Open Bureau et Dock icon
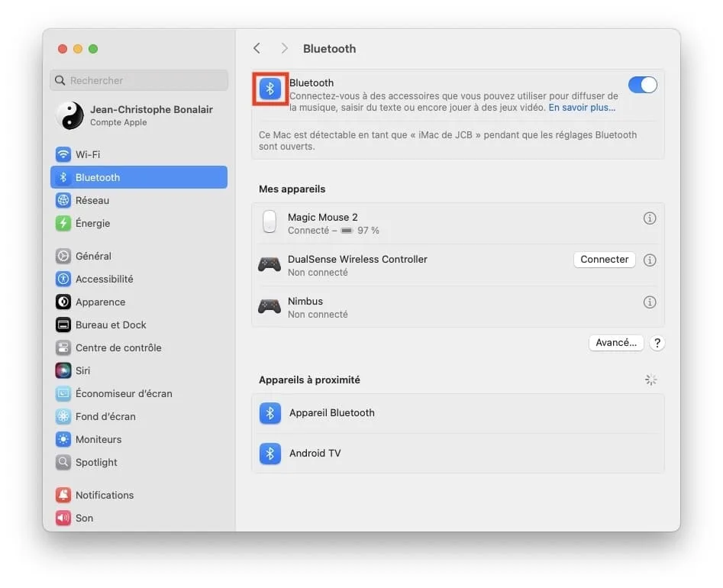This screenshot has width=723, height=588. 63,325
